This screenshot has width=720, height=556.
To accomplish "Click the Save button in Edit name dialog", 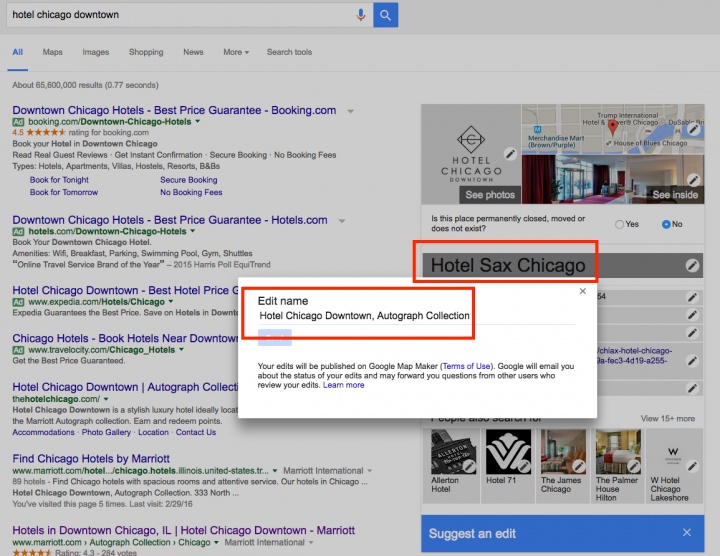I will coord(275,337).
